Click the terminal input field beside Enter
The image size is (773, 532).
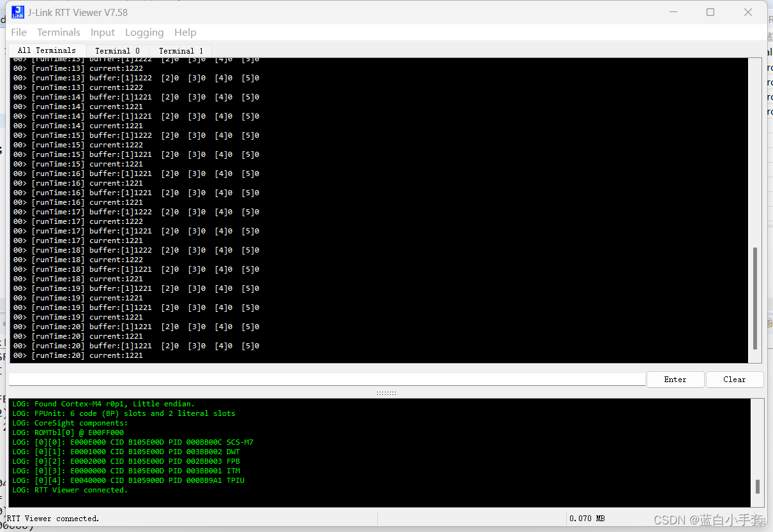pos(319,379)
